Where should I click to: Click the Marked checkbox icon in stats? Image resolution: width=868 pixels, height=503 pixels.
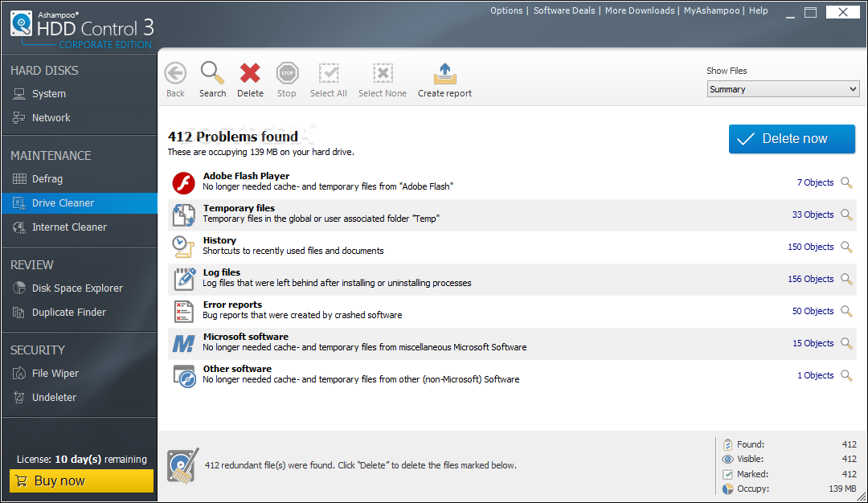727,474
